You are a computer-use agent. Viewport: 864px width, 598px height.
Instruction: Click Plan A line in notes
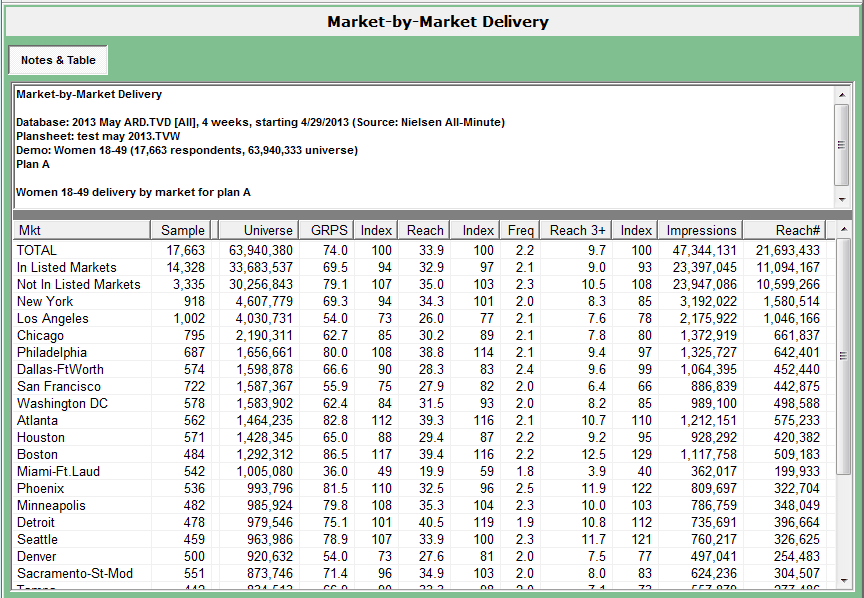33,164
